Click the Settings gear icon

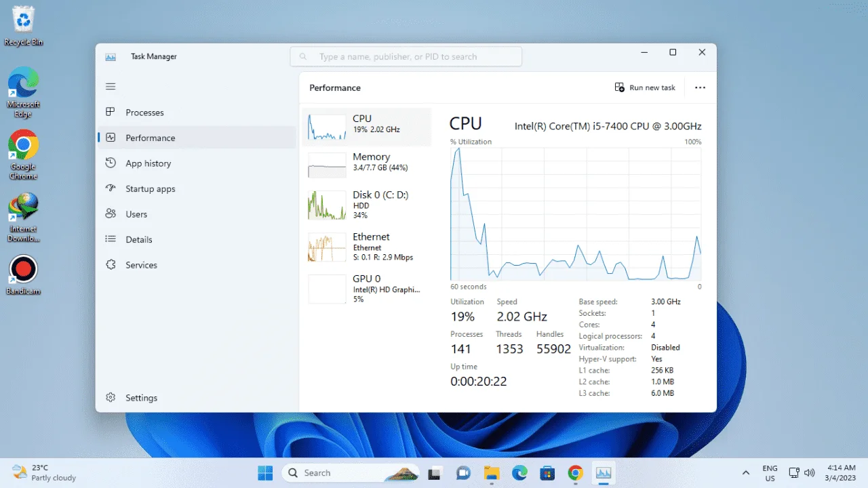111,398
